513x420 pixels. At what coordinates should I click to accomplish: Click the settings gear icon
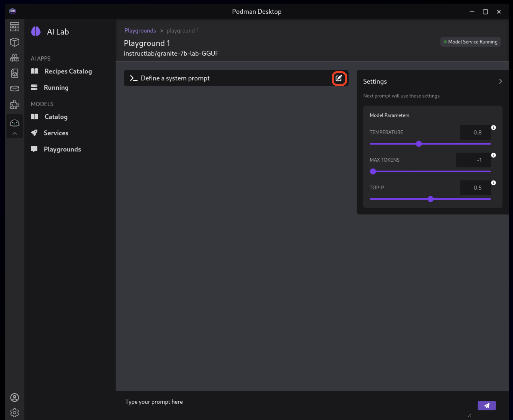pyautogui.click(x=14, y=413)
